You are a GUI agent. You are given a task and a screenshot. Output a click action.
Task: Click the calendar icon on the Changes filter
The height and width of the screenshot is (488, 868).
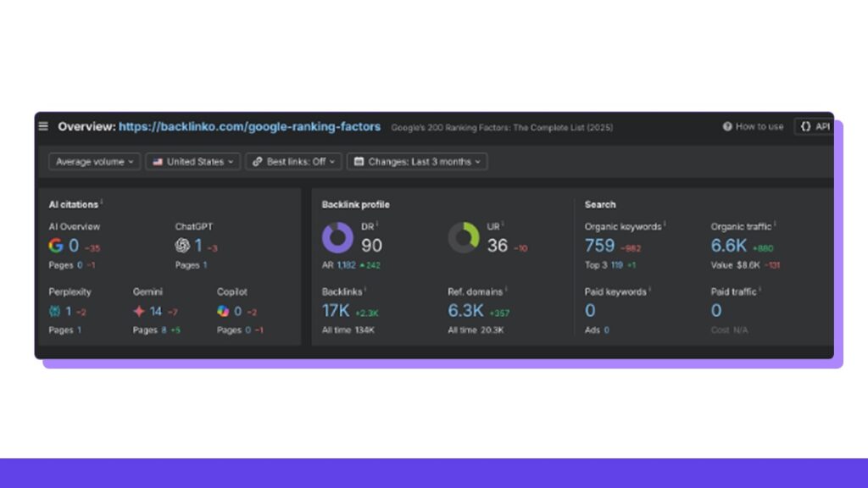pyautogui.click(x=359, y=161)
